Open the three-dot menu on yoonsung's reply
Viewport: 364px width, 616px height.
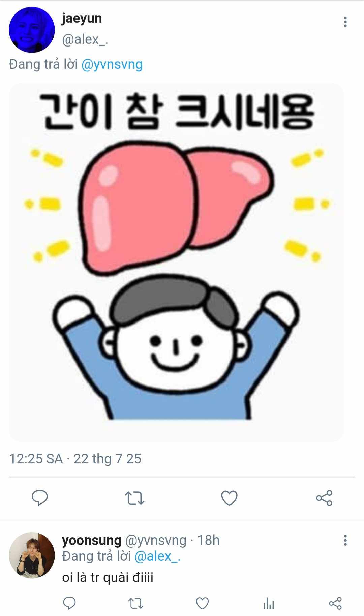coord(345,540)
